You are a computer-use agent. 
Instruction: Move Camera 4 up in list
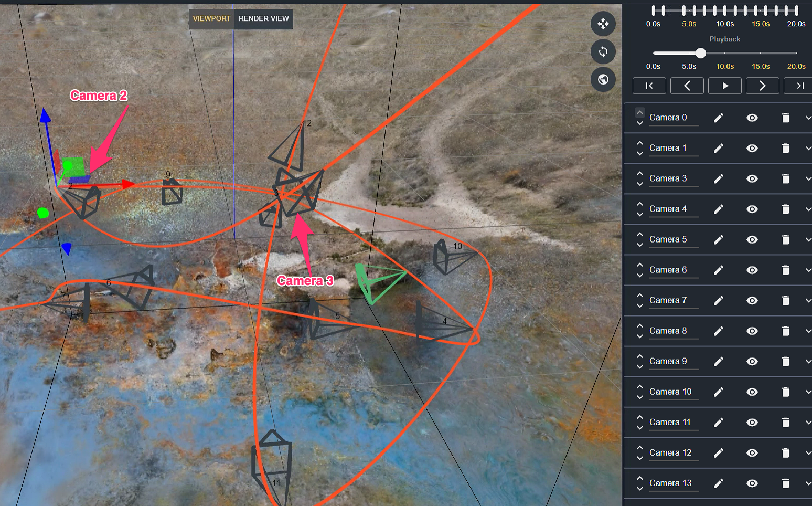click(640, 204)
